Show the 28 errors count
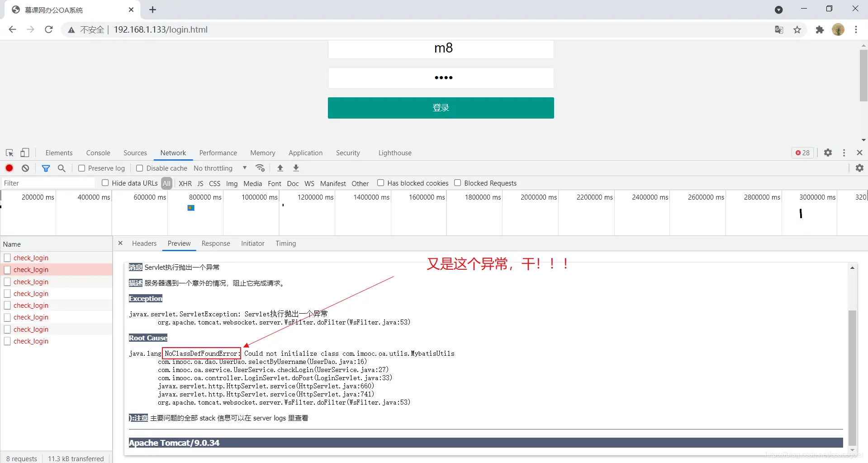Screen dimensions: 868x463 802,153
